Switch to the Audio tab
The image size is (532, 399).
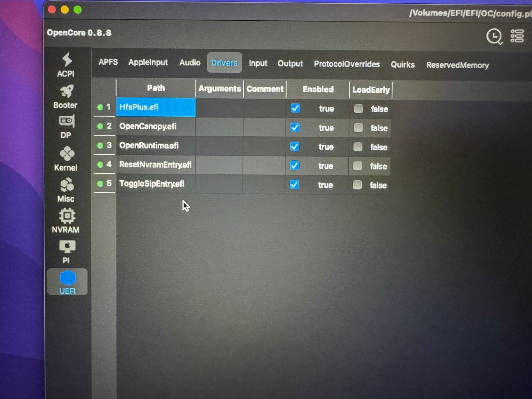pyautogui.click(x=190, y=63)
